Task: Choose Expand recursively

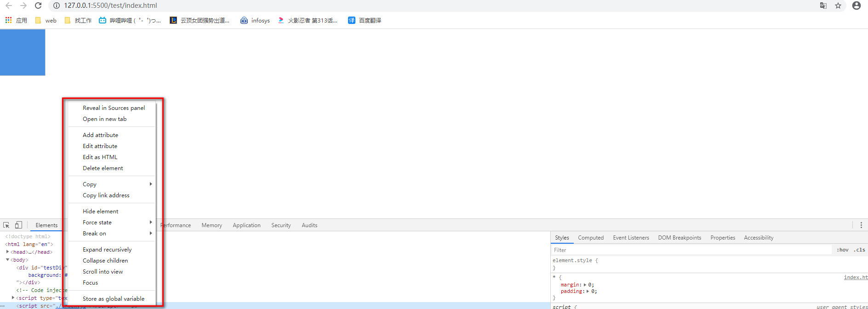Action: click(112, 249)
